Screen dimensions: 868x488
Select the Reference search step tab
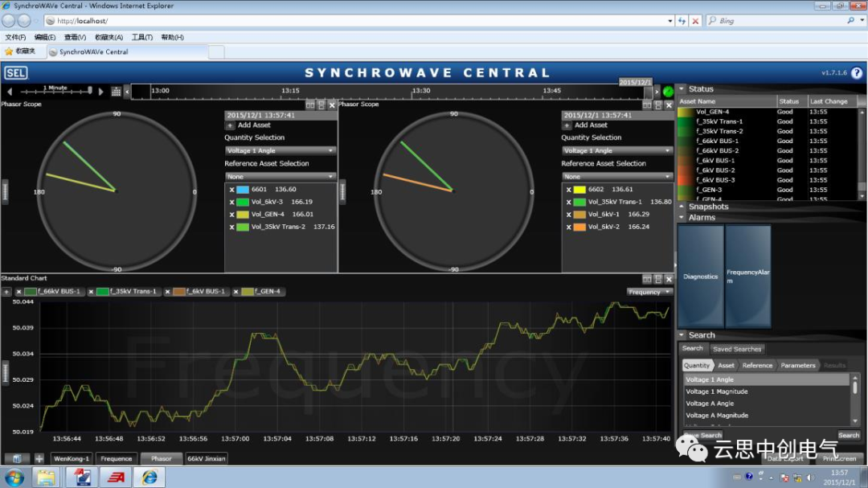pos(757,366)
